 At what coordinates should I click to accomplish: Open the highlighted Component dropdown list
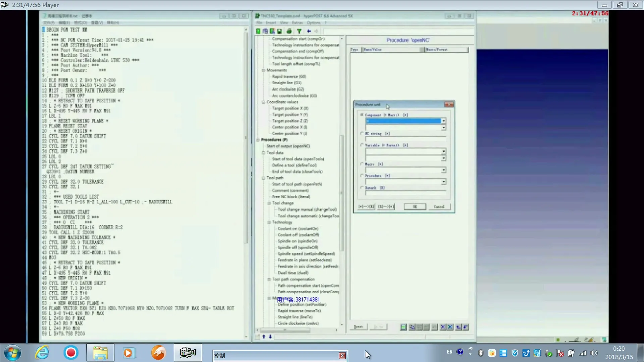point(443,121)
